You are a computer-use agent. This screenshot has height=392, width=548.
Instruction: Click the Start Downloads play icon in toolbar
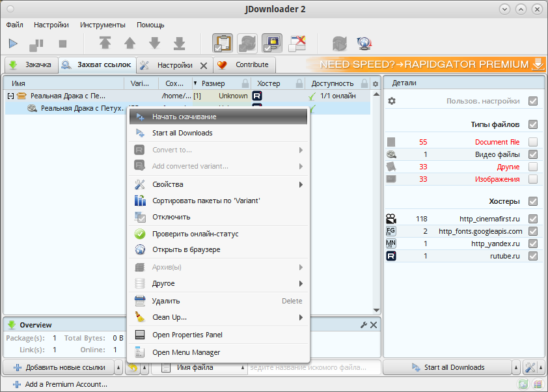(x=13, y=44)
